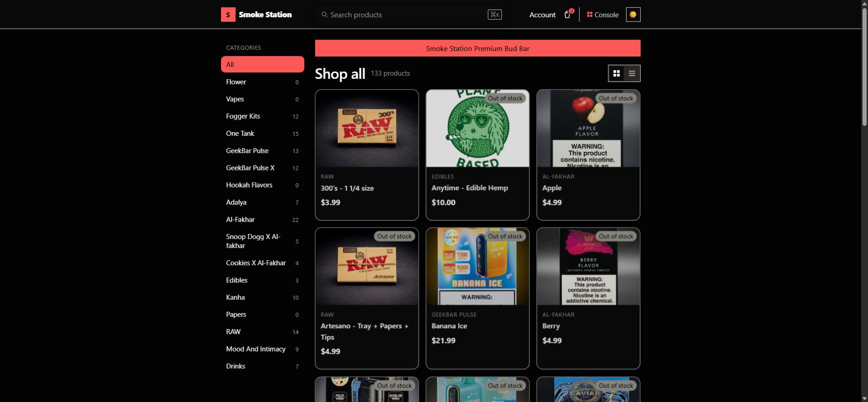Toggle the light/dark theme sun icon
Screen dimensions: 868x402
(633, 15)
